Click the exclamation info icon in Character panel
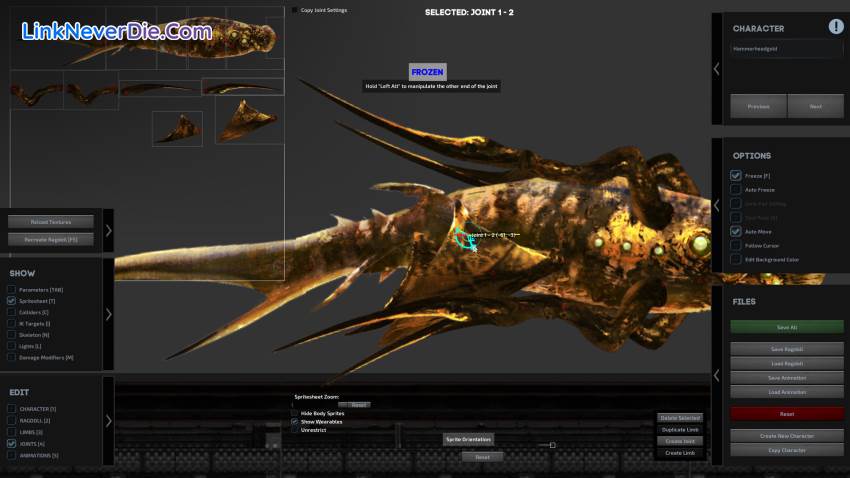850x478 pixels. (836, 26)
